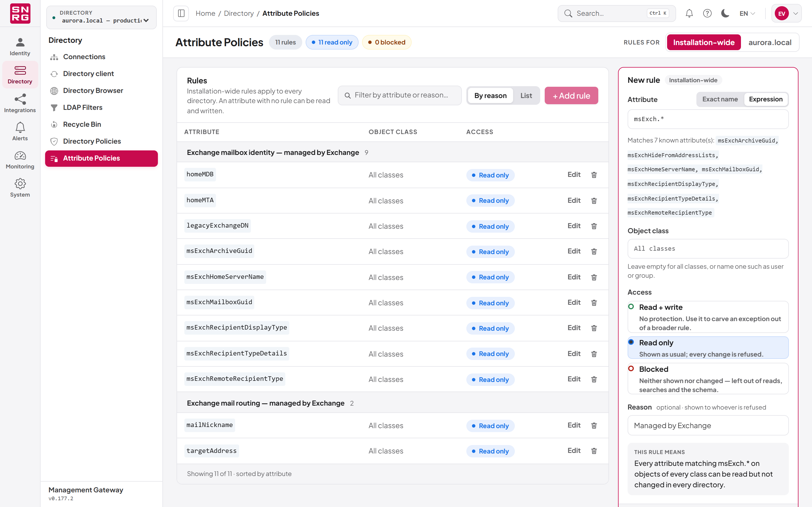Expand the aurora.local directory selector
Viewport: 812px width, 507px height.
click(x=101, y=17)
